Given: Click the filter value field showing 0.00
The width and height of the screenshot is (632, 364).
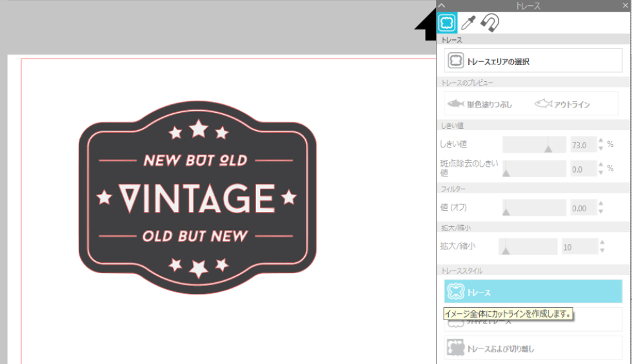Looking at the screenshot, I should tap(583, 207).
